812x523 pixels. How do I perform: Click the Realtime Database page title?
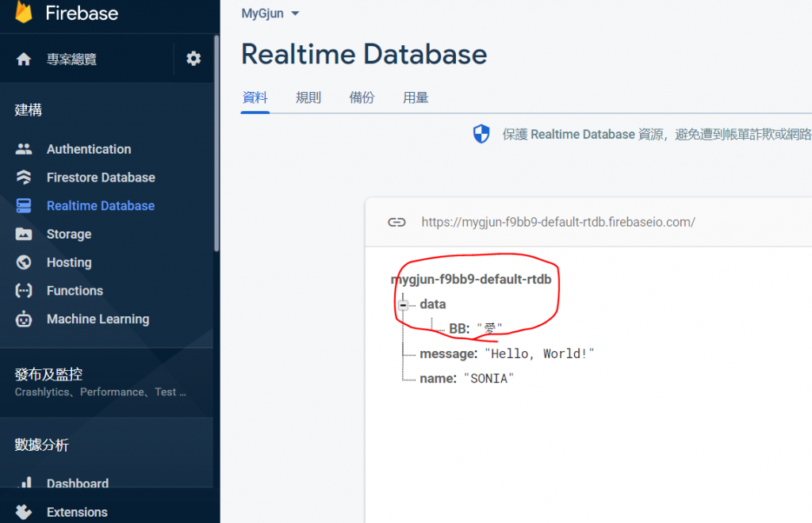(364, 55)
